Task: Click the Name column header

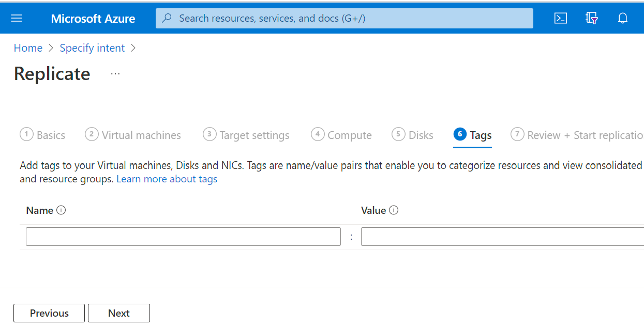Action: tap(40, 210)
